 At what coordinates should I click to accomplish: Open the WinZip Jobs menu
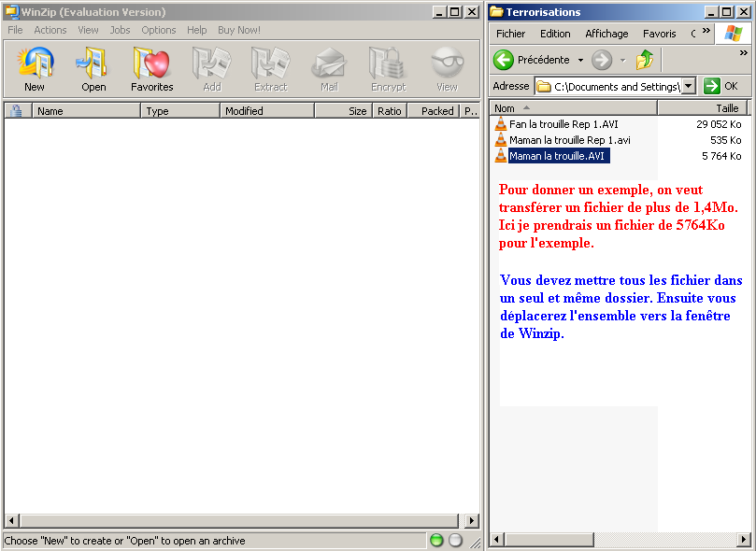120,30
